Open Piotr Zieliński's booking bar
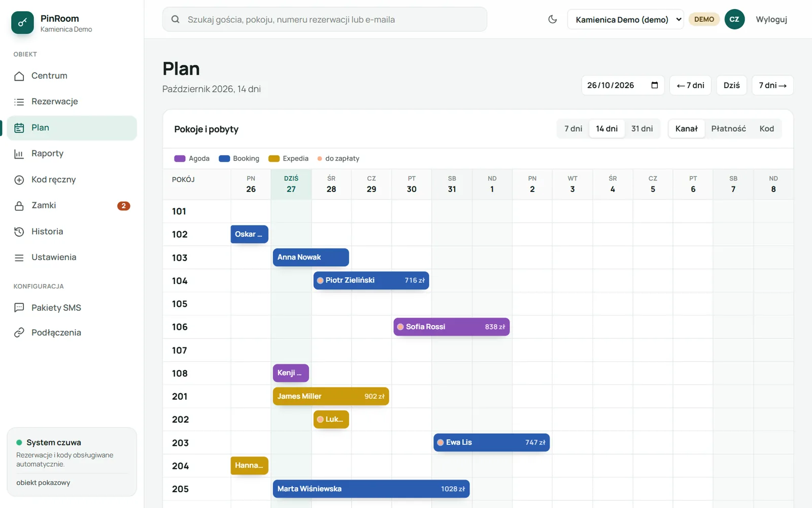This screenshot has height=508, width=812. click(371, 280)
